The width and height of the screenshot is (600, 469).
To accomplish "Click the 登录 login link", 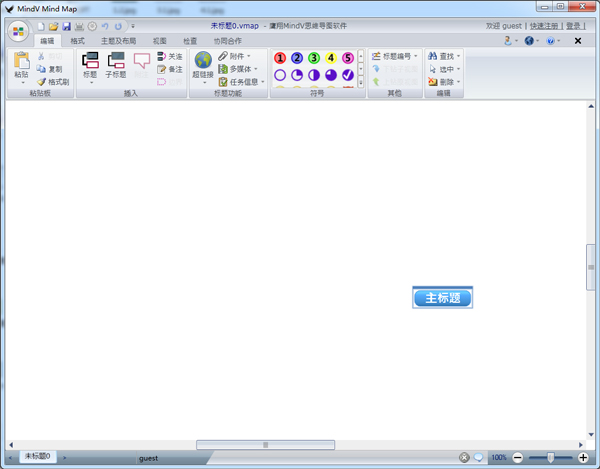I will point(573,26).
